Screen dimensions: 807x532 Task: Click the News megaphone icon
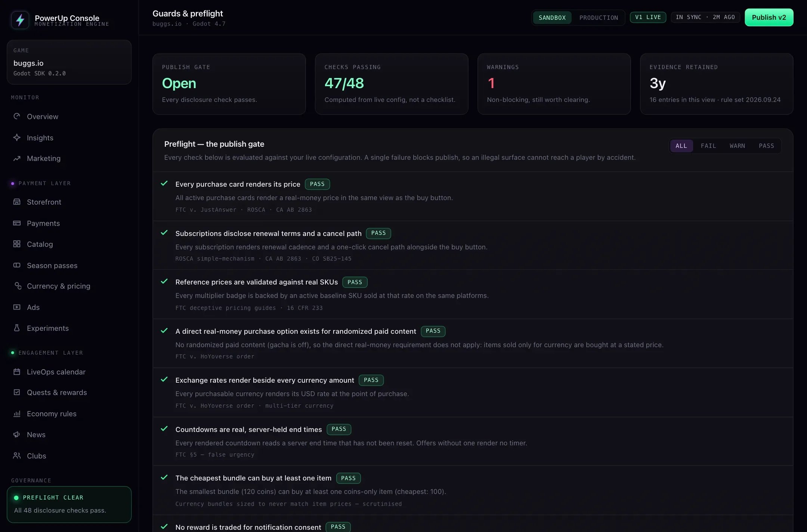[17, 435]
